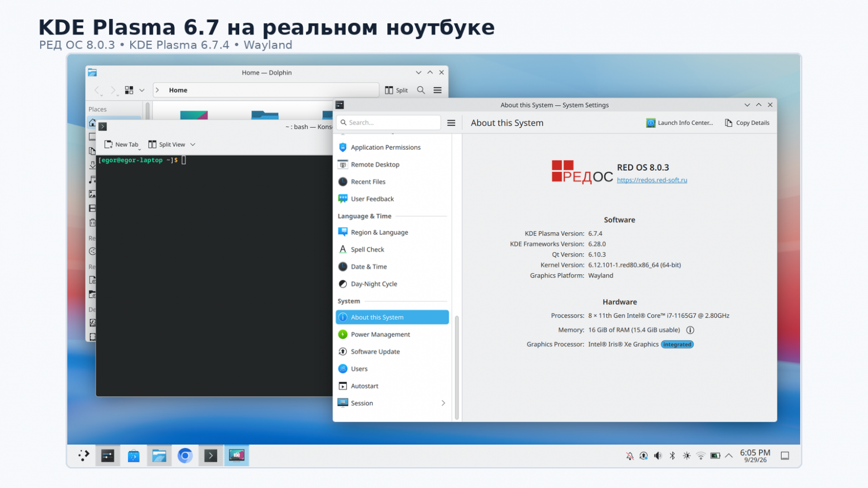The image size is (868, 488).
Task: Click Dolphin's view mode icons button
Action: click(x=129, y=90)
